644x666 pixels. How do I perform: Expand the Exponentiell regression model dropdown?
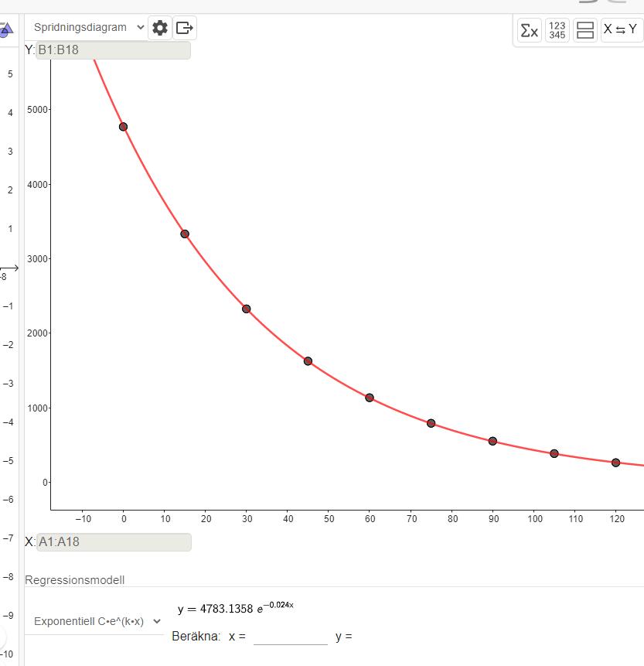97,621
